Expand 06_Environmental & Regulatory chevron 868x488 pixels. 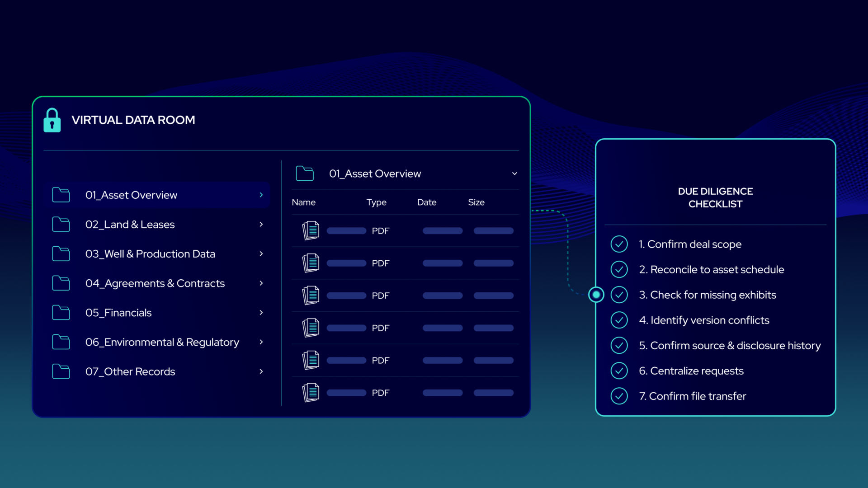coord(261,342)
